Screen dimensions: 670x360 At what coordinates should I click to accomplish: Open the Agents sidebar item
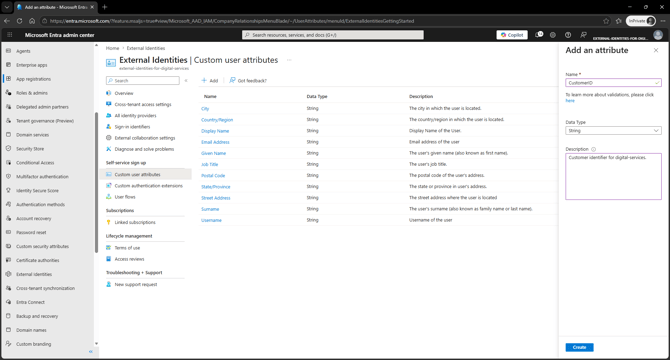click(23, 51)
